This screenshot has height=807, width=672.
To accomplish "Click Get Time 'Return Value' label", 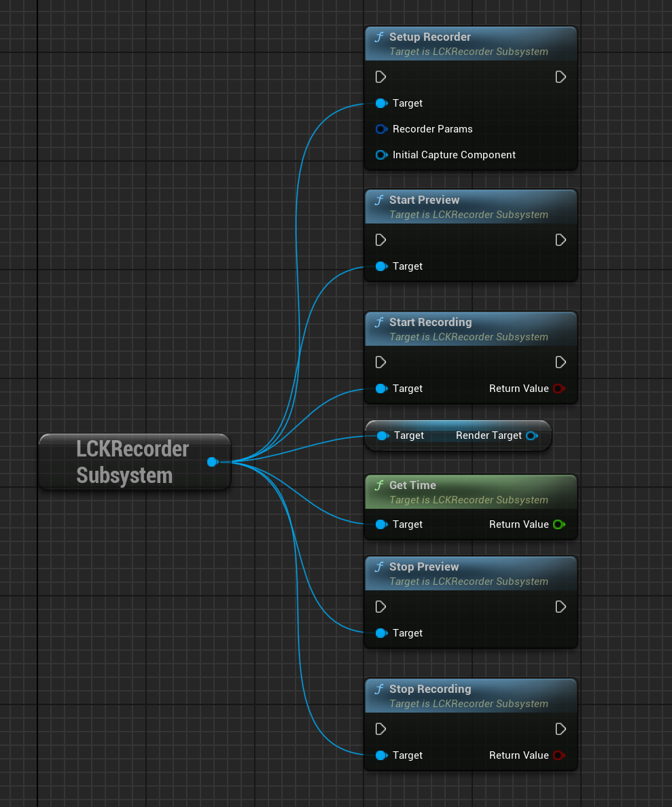I will [x=518, y=524].
